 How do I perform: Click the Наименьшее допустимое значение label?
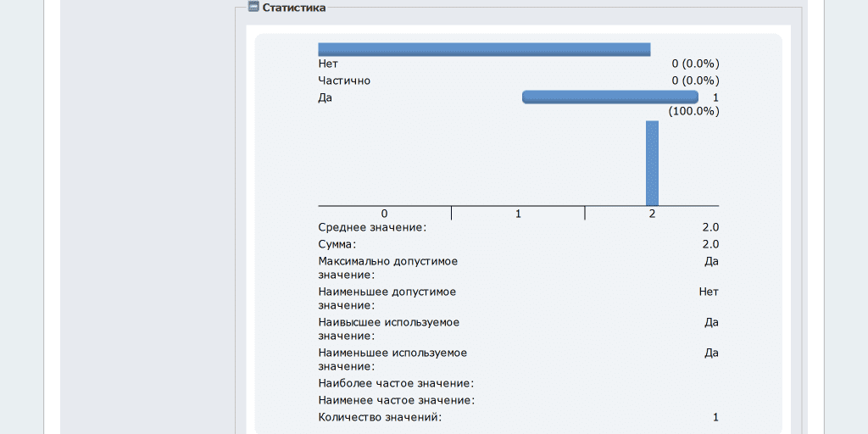click(x=387, y=298)
